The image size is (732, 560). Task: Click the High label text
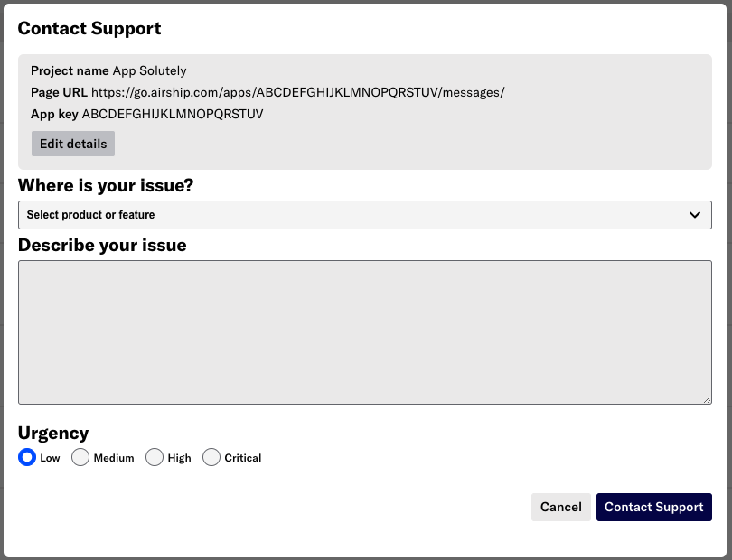179,458
